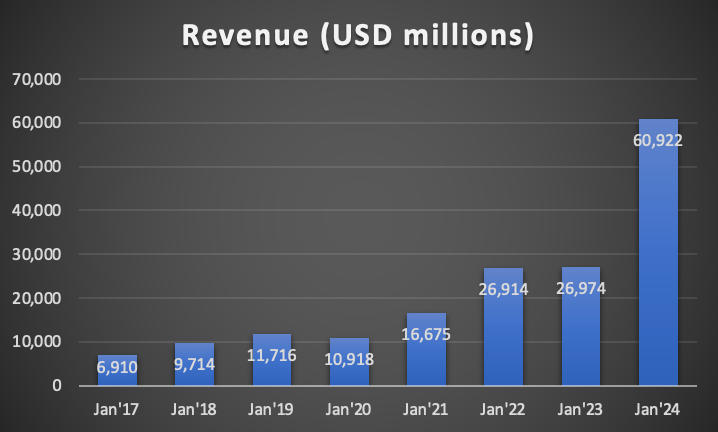Screen dimensions: 718x432
Task: Select the Jan'22 axis label
Action: click(x=503, y=408)
